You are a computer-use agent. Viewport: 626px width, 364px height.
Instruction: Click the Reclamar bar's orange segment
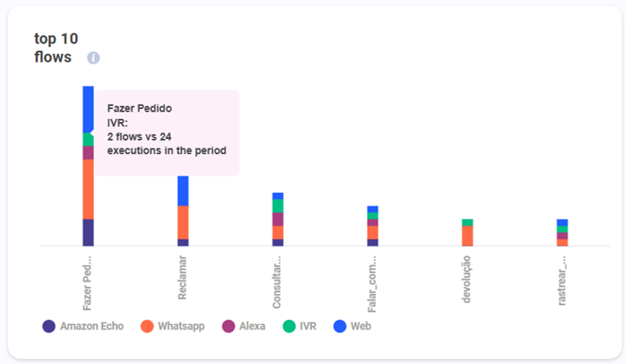tap(183, 222)
